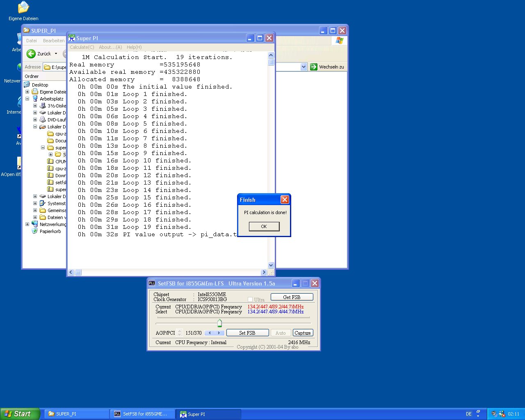Click the AGP/PCI spinner control

point(180,333)
